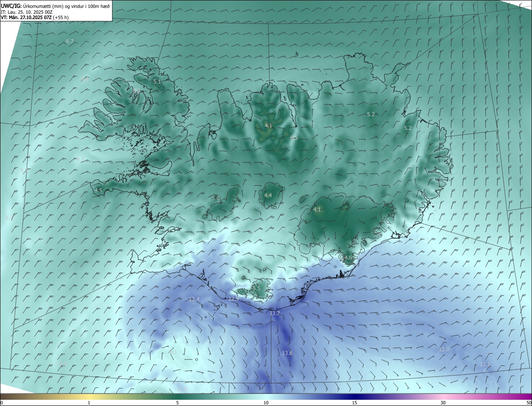Click the 13.6 value over the sea
This screenshot has width=532, height=406.
click(287, 353)
